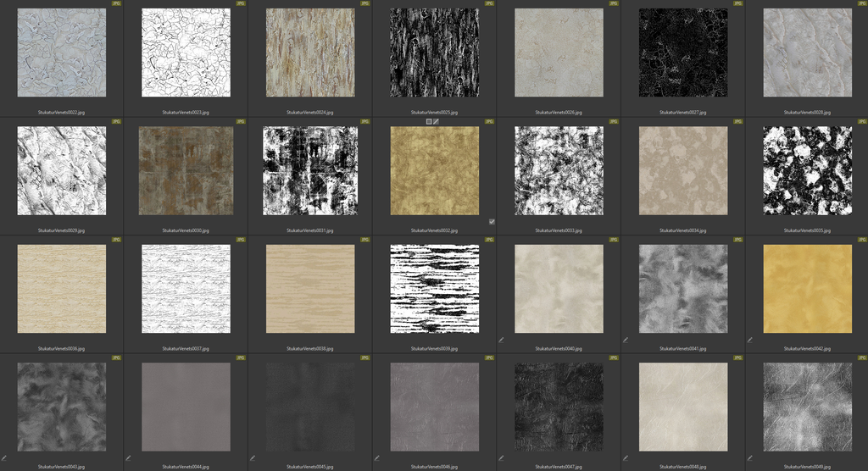Click the StukaturVenets0025.jpg filename label
The height and width of the screenshot is (471, 868).
tap(434, 112)
